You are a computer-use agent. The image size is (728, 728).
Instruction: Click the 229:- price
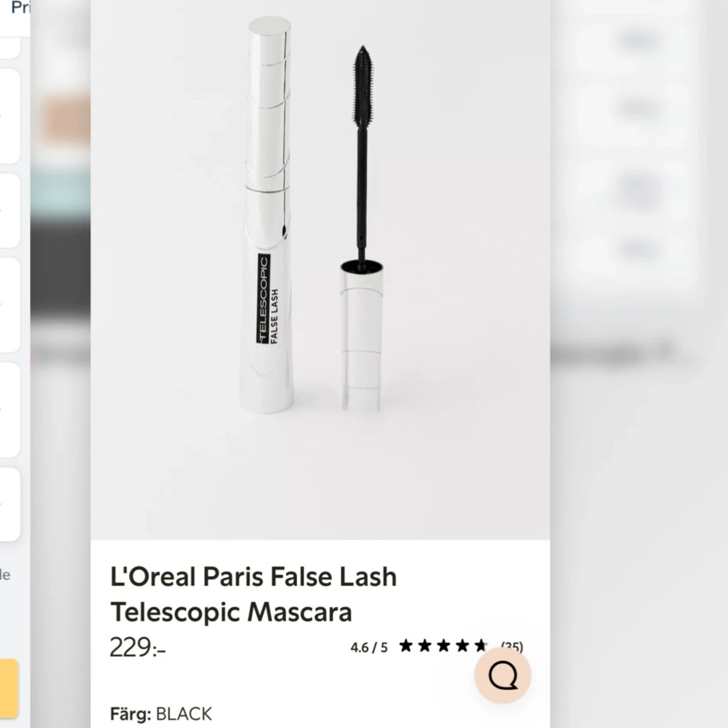pos(138,647)
